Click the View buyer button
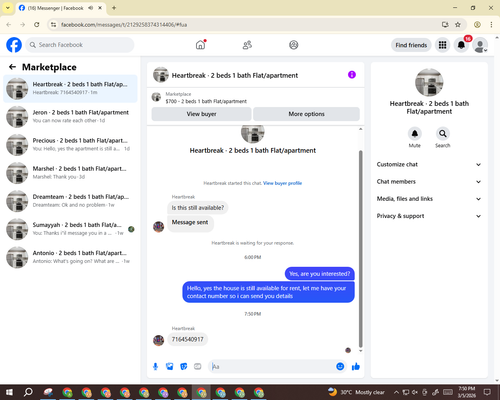 click(201, 114)
